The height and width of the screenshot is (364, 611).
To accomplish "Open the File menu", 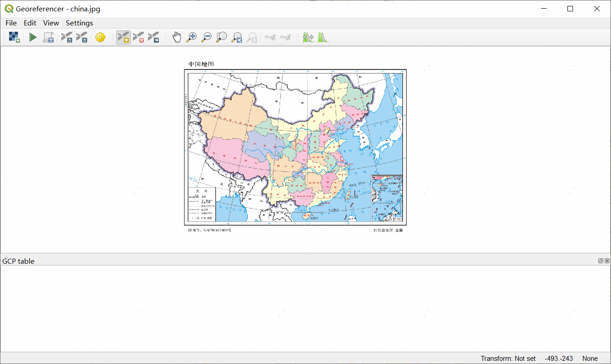I will pos(11,23).
